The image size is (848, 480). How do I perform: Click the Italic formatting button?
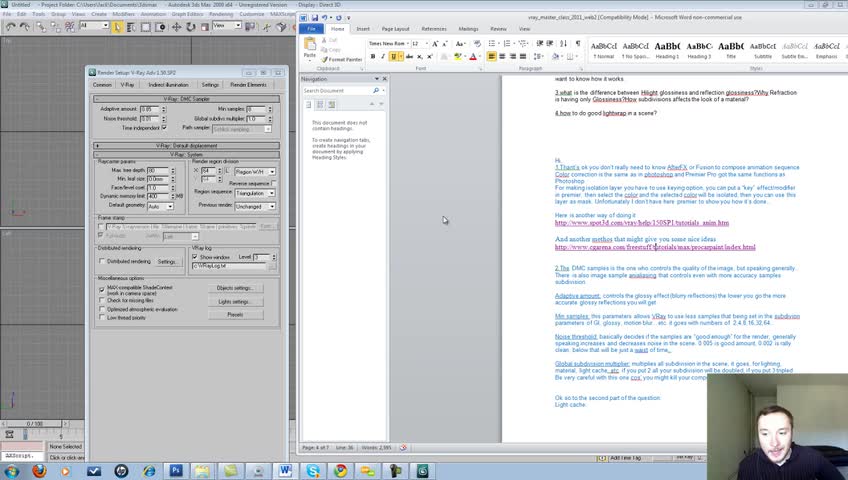pyautogui.click(x=383, y=57)
